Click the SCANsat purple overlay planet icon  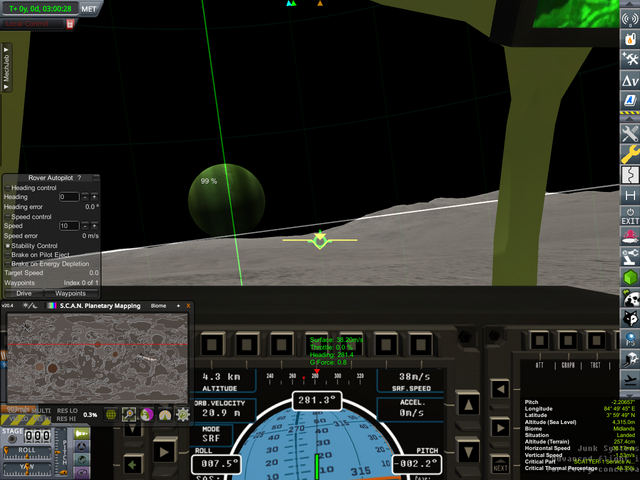[x=147, y=415]
